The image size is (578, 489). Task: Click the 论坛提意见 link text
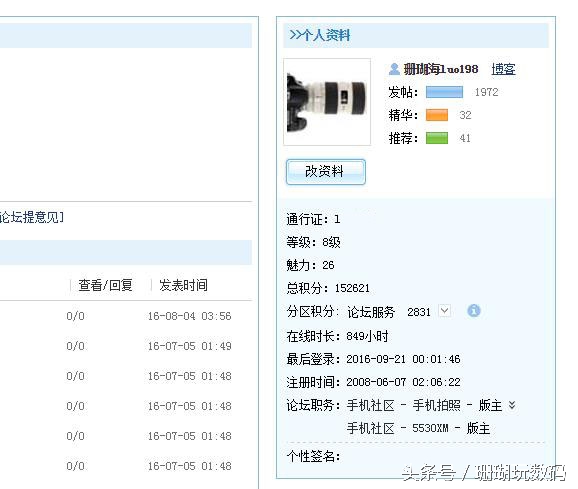click(32, 217)
